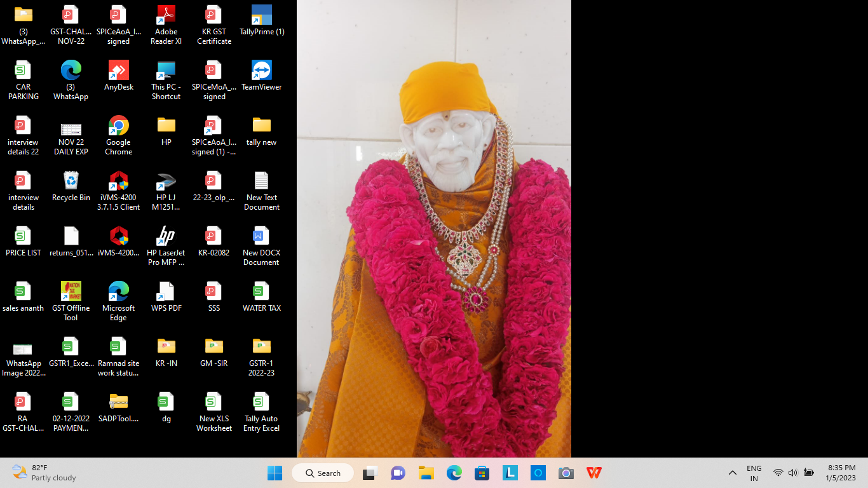Open the clock and date flyout
Viewport: 868px width, 488px height.
tap(841, 473)
